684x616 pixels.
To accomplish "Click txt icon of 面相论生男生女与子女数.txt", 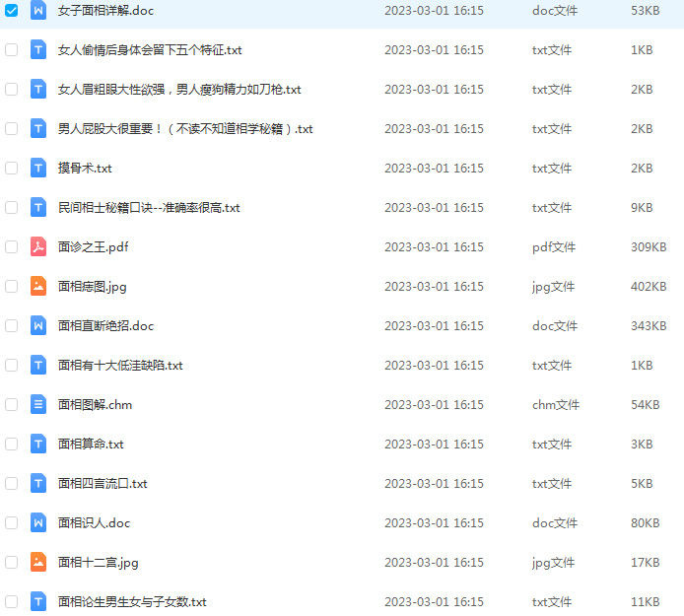I will pos(38,601).
